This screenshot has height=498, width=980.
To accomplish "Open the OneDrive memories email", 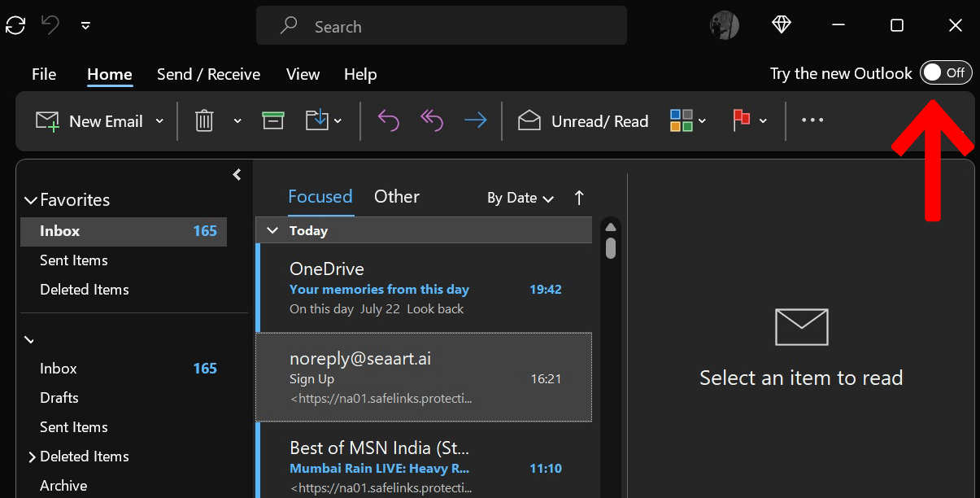I will click(x=424, y=288).
